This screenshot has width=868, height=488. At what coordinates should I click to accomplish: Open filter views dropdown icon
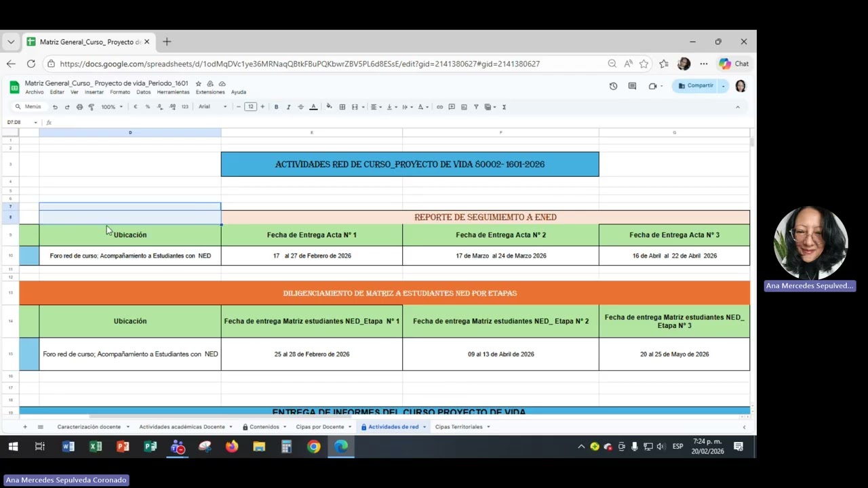[x=490, y=107]
